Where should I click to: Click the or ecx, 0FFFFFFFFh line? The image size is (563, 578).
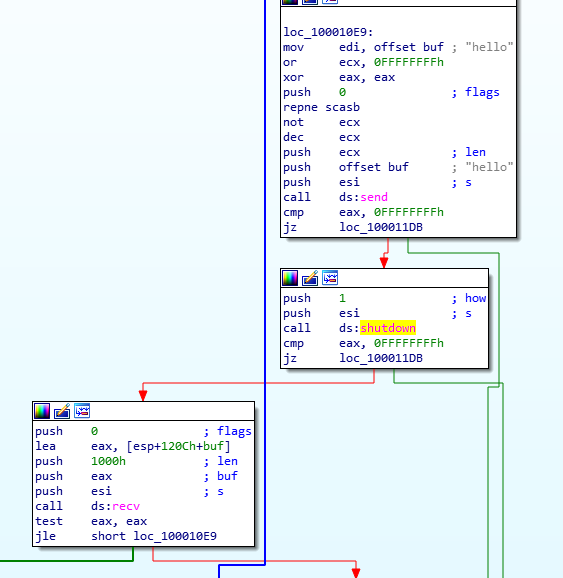[x=363, y=62]
